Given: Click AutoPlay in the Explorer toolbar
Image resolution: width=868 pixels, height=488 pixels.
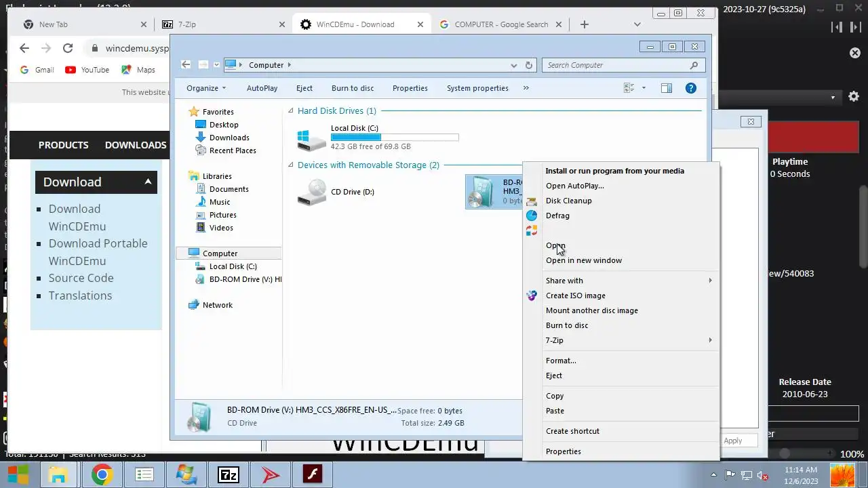Looking at the screenshot, I should (x=262, y=88).
